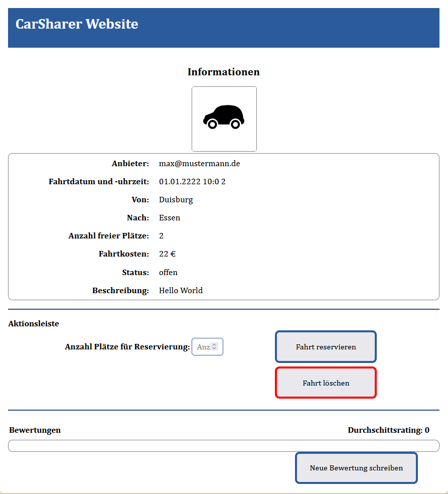Click the empty Bewertungen list box
The height and width of the screenshot is (494, 448).
coord(224,446)
